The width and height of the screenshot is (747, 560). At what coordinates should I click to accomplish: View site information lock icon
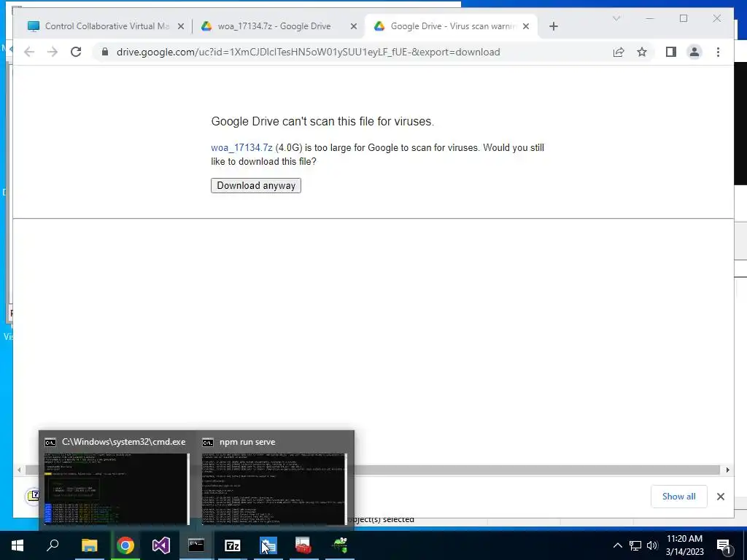[x=105, y=52]
